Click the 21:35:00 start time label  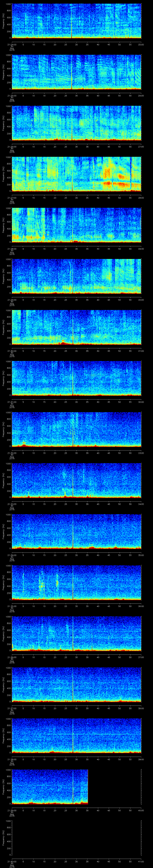tap(12, 606)
